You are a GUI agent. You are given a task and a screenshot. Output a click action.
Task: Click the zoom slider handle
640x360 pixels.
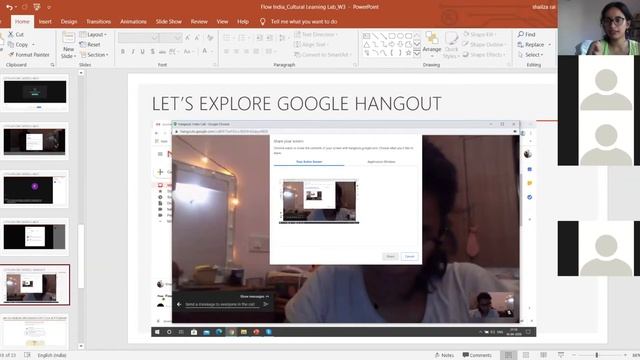[597, 355]
